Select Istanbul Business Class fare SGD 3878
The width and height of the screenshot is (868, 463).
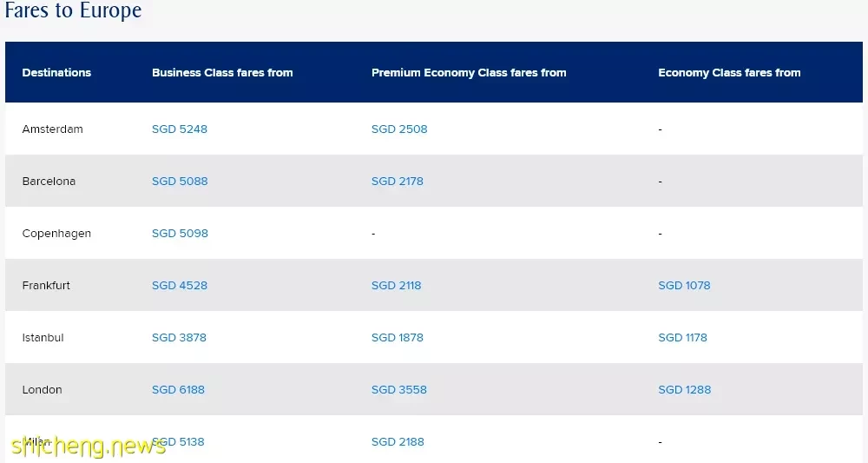point(179,337)
